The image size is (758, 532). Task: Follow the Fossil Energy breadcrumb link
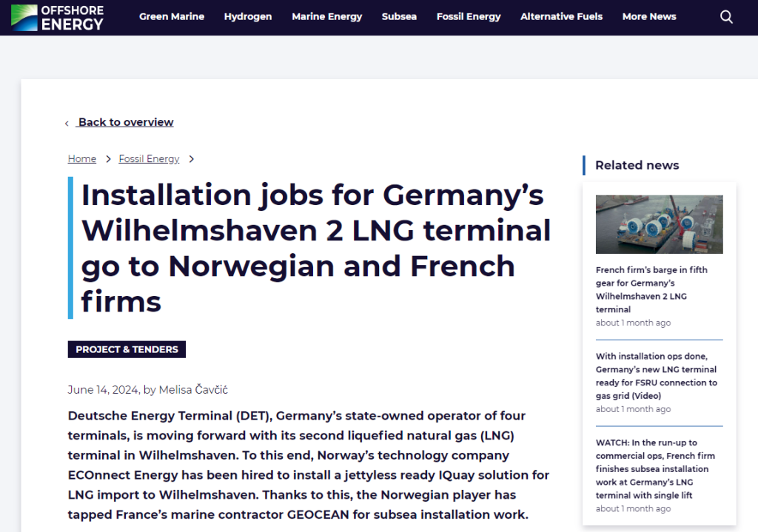(x=149, y=158)
